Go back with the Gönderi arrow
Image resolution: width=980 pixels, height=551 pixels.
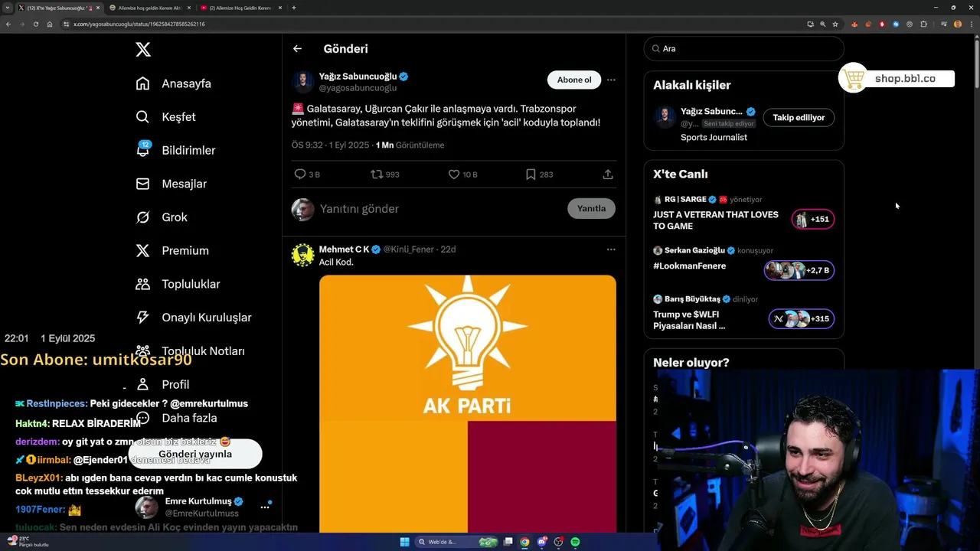(x=297, y=49)
